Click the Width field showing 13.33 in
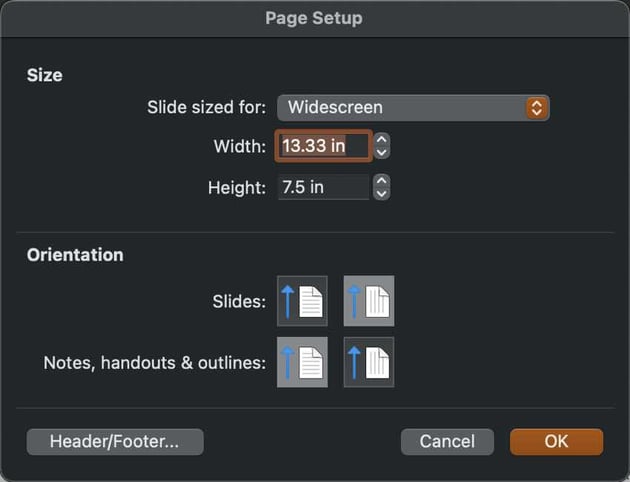This screenshot has width=630, height=482. pos(323,146)
